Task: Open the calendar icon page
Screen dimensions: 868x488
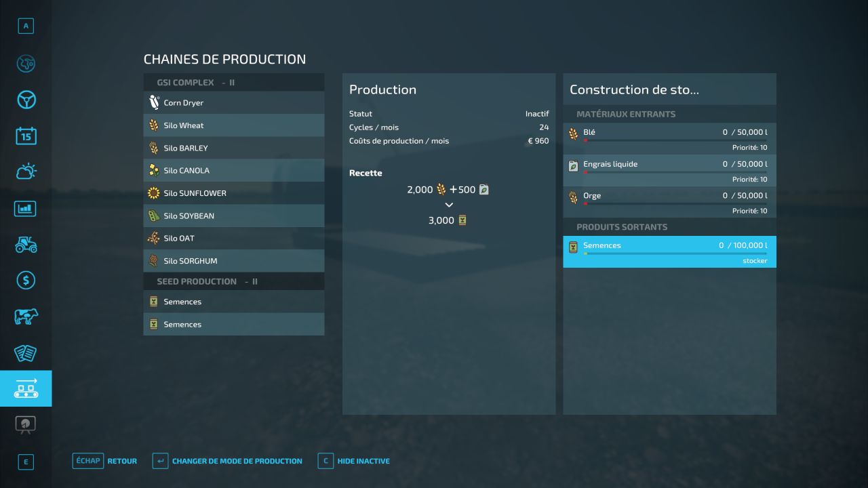Action: click(26, 136)
